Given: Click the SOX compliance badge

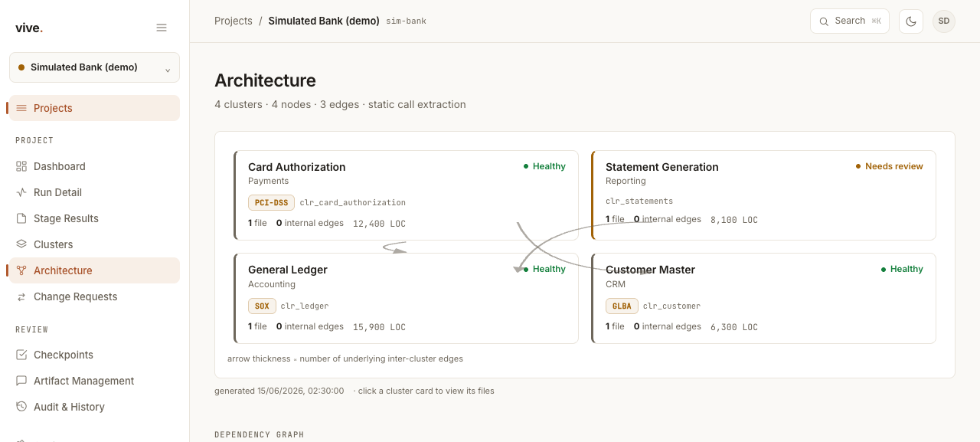Looking at the screenshot, I should (x=262, y=306).
